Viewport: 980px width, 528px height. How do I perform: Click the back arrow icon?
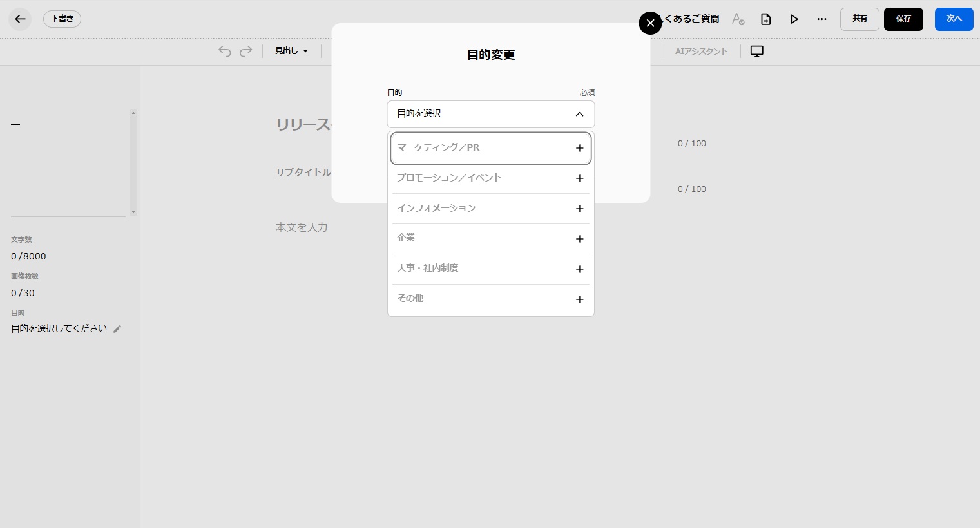(20, 19)
